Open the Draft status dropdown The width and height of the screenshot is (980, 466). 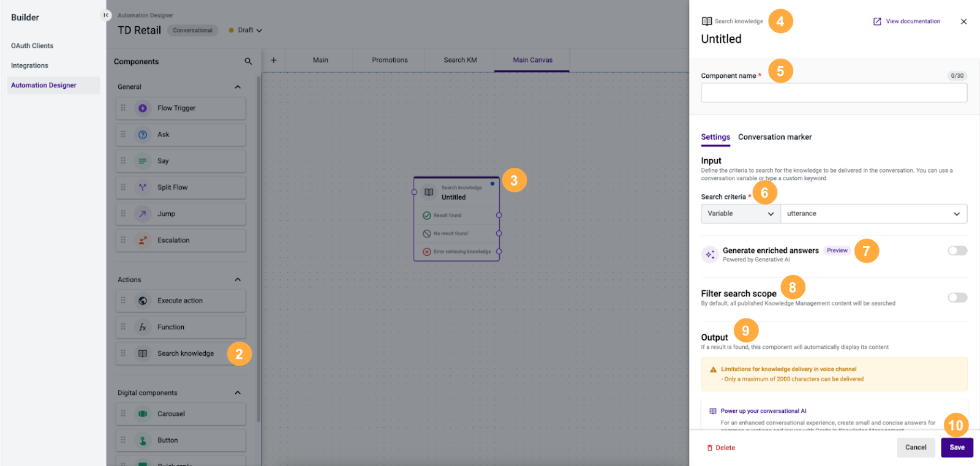click(x=246, y=30)
